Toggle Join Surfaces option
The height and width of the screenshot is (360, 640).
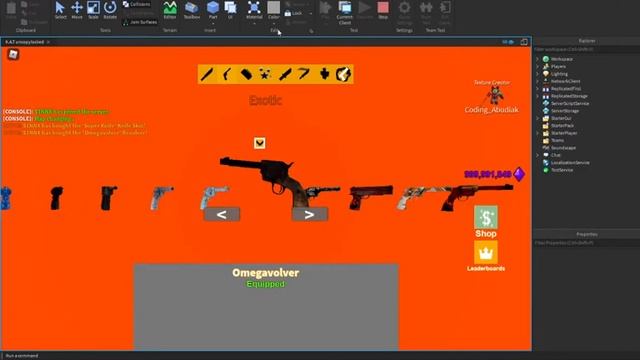140,22
